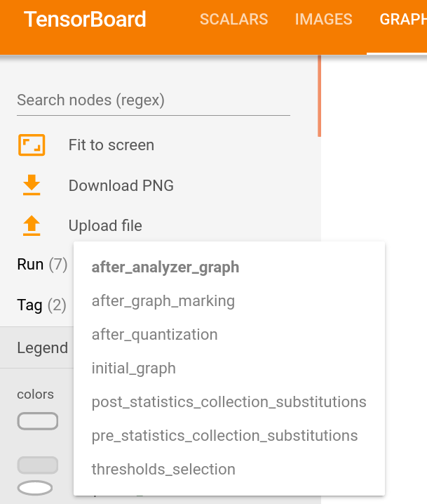This screenshot has height=504, width=427.
Task: Switch to the IMAGES tab
Action: pyautogui.click(x=324, y=19)
